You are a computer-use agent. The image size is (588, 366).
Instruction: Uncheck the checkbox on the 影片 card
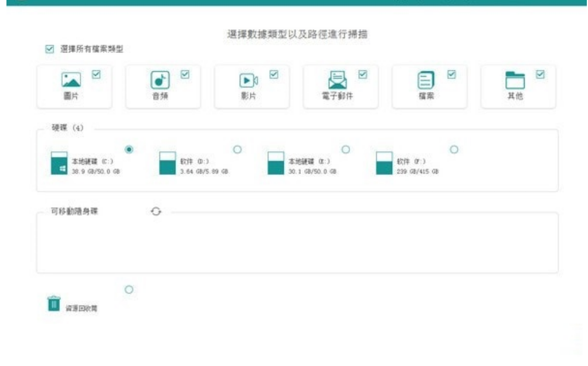pos(273,74)
